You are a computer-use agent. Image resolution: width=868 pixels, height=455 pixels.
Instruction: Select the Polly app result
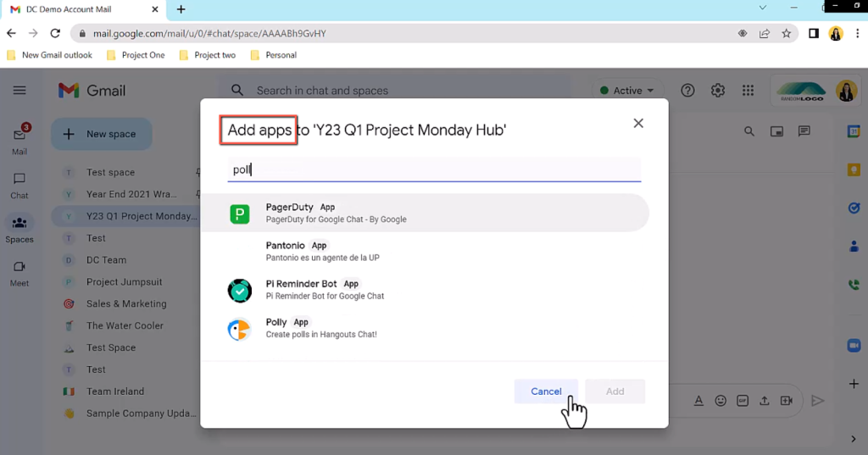[x=425, y=328]
